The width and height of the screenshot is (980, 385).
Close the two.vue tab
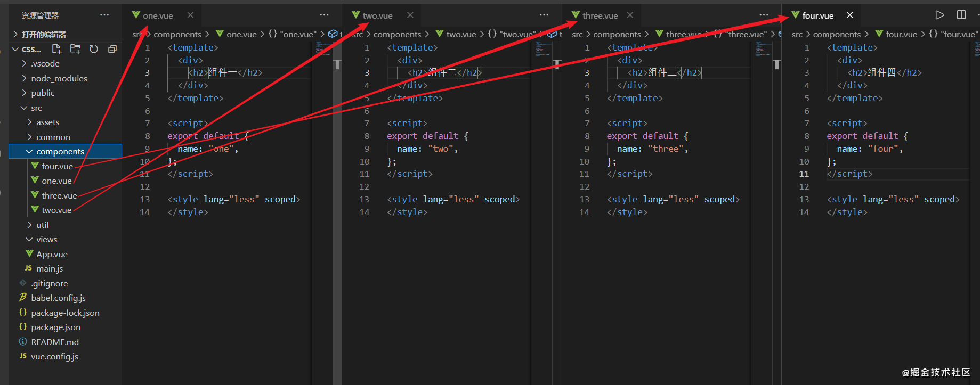(410, 15)
